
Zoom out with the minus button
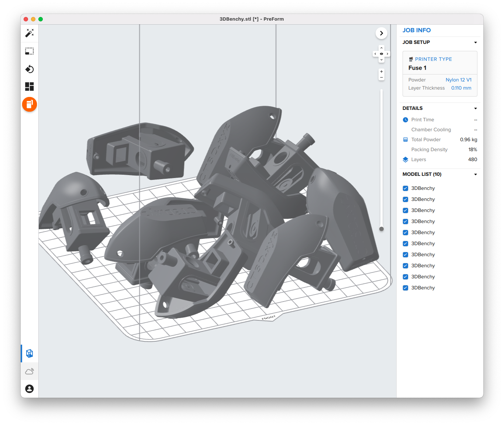[382, 77]
